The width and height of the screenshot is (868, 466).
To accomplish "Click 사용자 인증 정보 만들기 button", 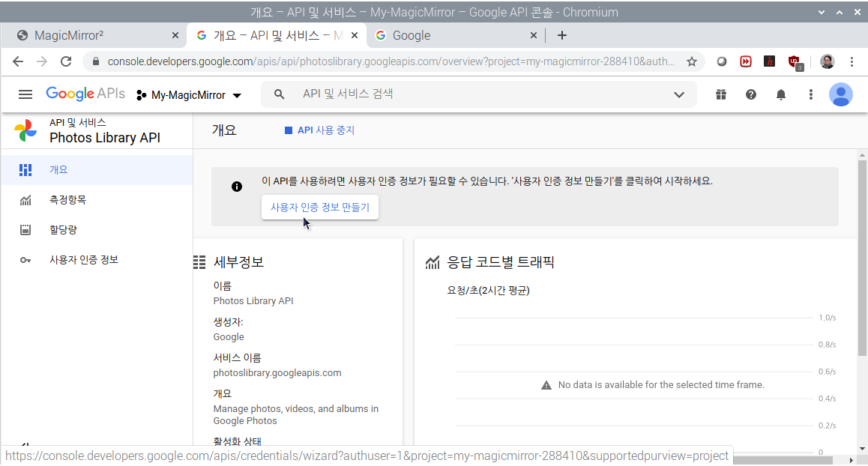I will click(320, 207).
